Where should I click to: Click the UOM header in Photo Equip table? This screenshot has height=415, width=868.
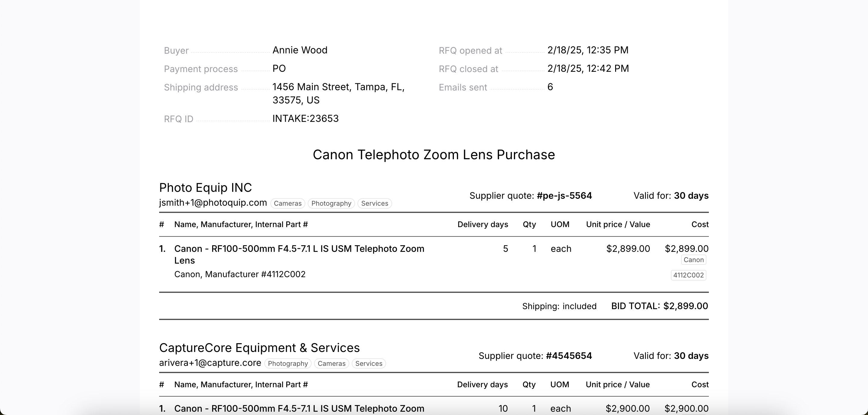click(x=560, y=224)
